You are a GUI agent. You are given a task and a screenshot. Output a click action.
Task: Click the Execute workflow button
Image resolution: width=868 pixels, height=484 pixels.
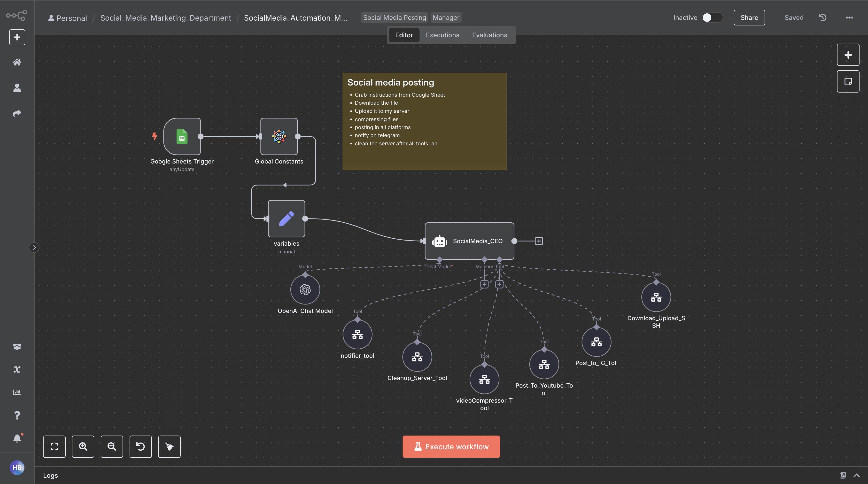click(451, 447)
